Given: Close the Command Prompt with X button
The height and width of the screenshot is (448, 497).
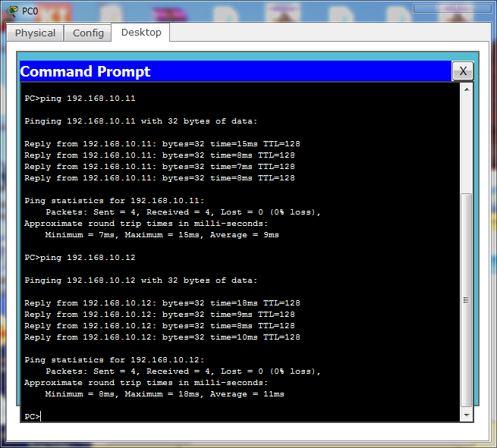Looking at the screenshot, I should [463, 71].
